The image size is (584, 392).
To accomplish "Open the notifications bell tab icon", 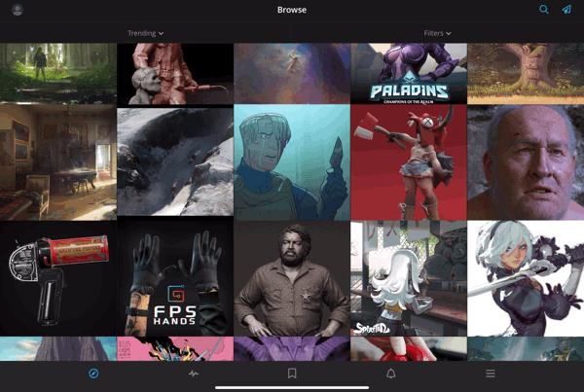I will click(x=390, y=374).
